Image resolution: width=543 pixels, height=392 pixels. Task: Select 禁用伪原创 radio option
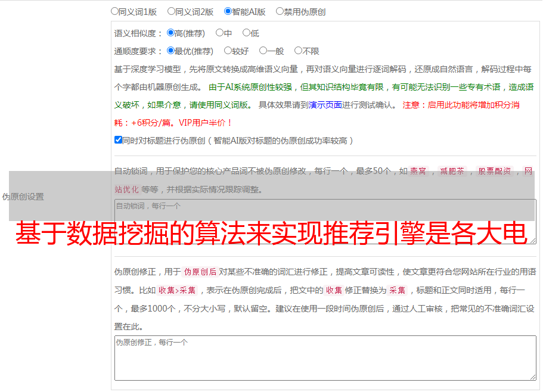pos(280,11)
